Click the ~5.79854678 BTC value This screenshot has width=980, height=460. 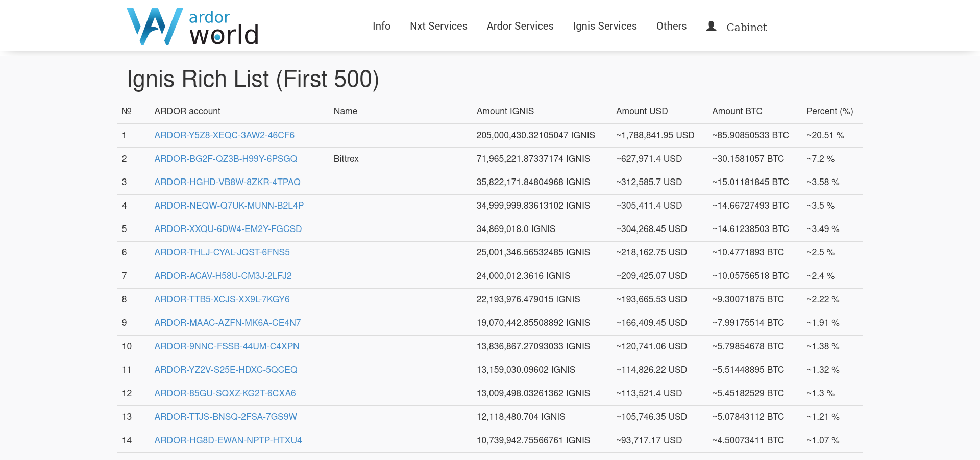coord(748,346)
